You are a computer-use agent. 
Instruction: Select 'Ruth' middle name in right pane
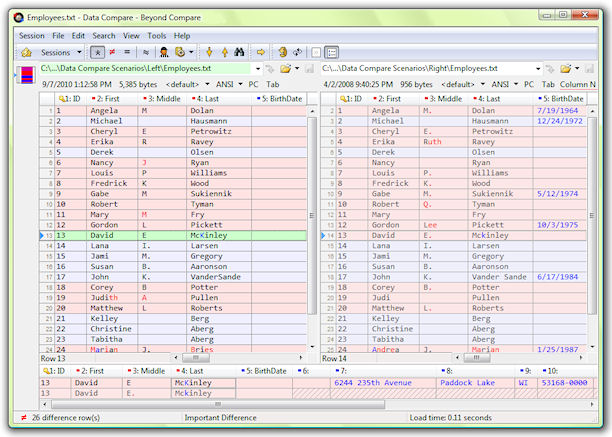pyautogui.click(x=443, y=142)
